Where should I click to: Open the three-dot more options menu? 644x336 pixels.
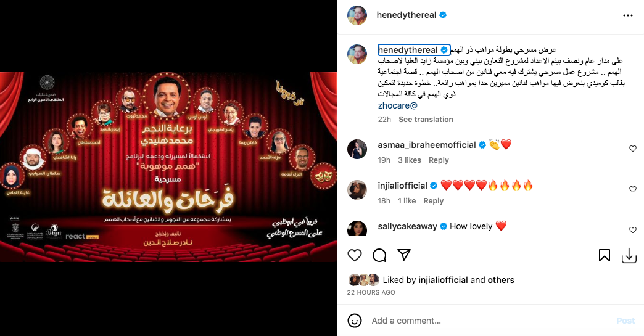(627, 15)
